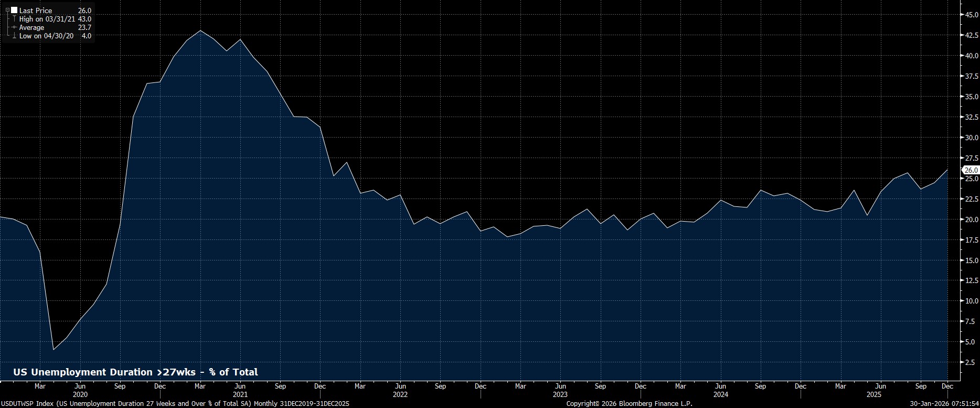This screenshot has height=408, width=980.
Task: Click the Average marker icon in legend
Action: [14, 27]
